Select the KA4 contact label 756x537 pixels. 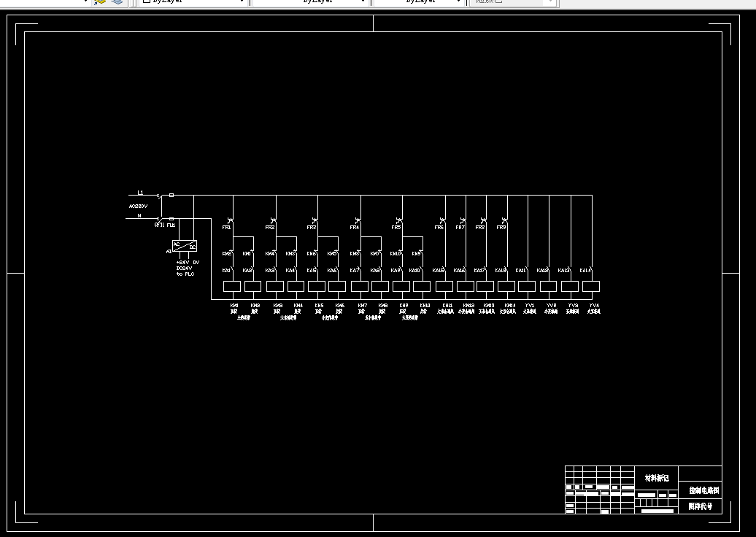pyautogui.click(x=290, y=271)
